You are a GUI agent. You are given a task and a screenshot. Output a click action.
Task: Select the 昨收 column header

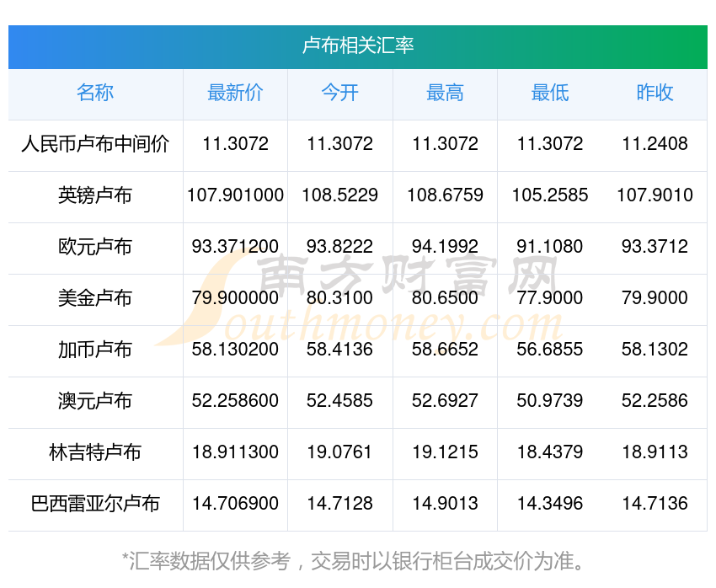[x=655, y=93]
